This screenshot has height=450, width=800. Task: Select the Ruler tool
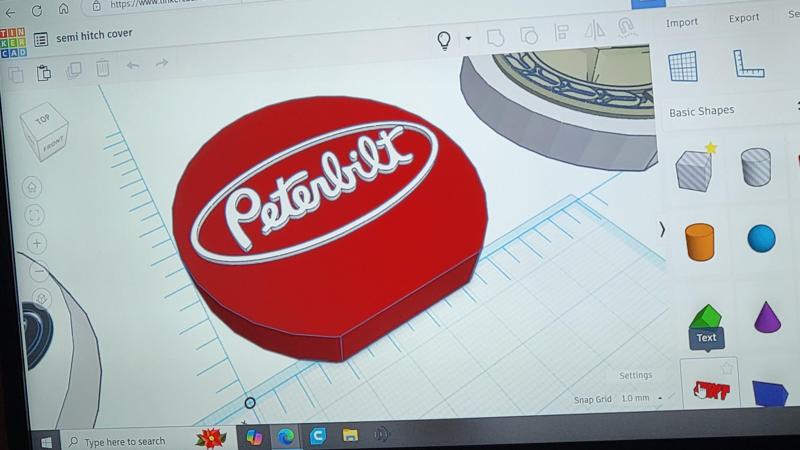pyautogui.click(x=748, y=63)
